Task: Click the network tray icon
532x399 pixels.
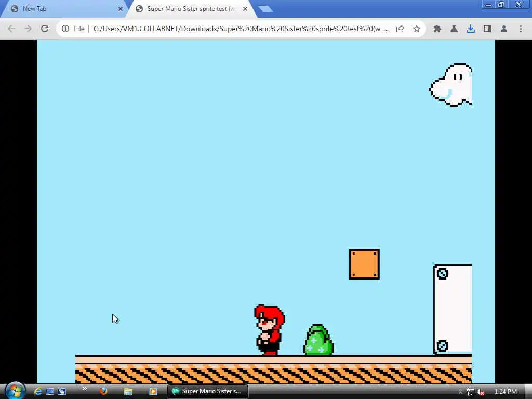Action: [x=470, y=392]
